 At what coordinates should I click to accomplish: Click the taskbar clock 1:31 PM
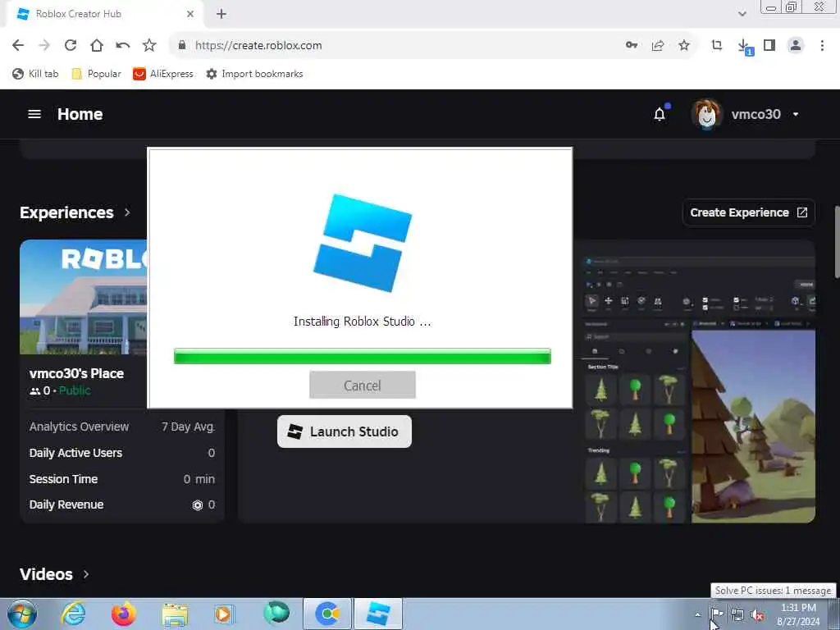[x=798, y=608]
